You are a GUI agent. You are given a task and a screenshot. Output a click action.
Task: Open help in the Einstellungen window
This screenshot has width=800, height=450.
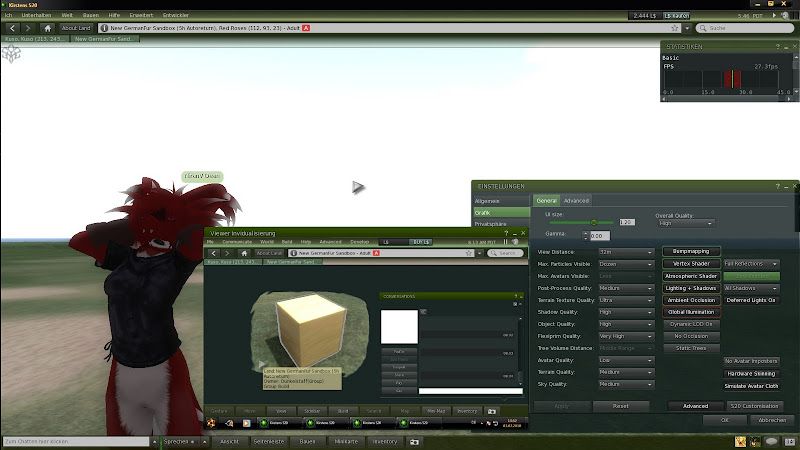tap(778, 186)
